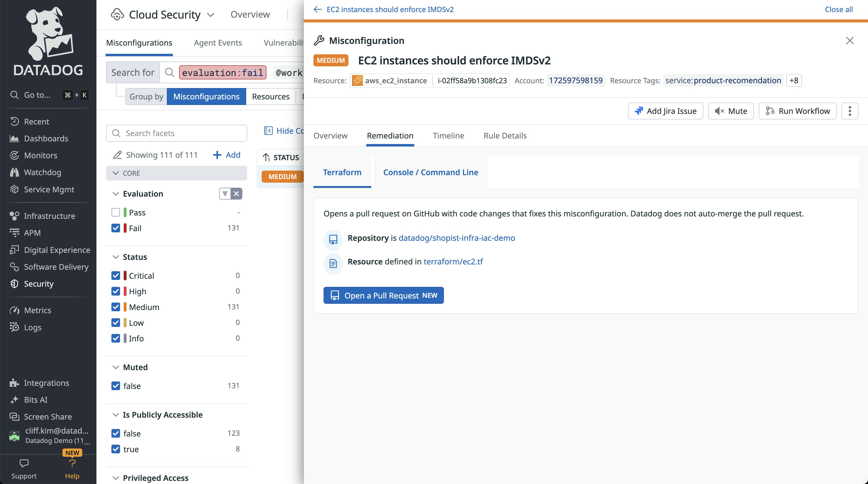This screenshot has height=484, width=868.
Task: Switch to the Rule Details tab
Action: click(505, 136)
